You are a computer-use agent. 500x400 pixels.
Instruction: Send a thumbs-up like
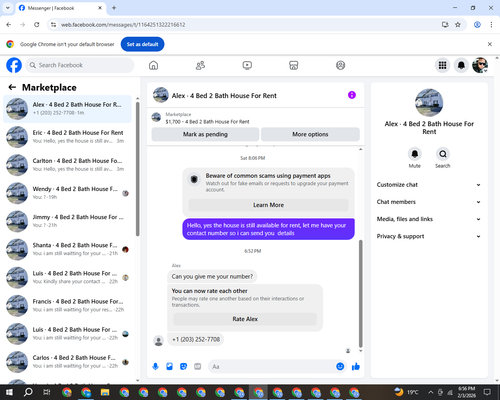tap(356, 367)
